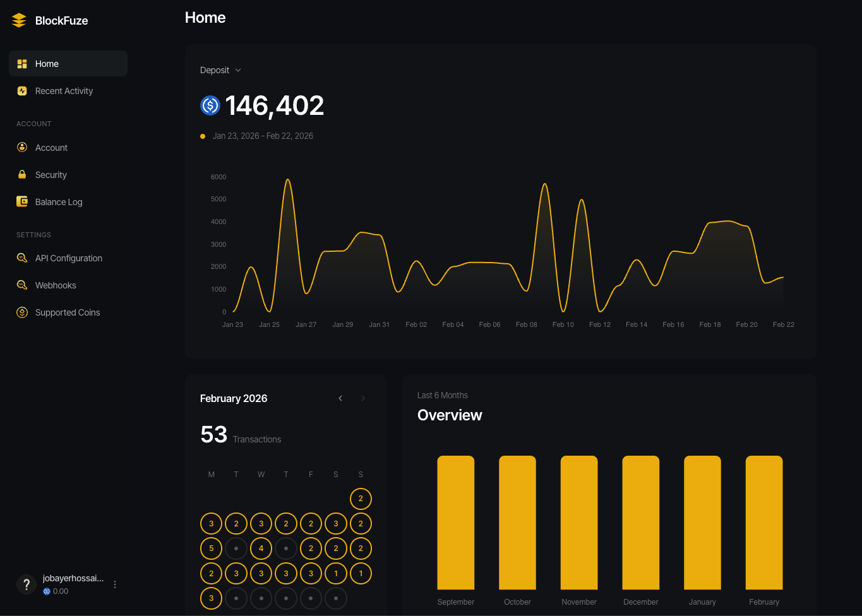Click the Supported Coins icon
The width and height of the screenshot is (862, 616).
point(22,312)
